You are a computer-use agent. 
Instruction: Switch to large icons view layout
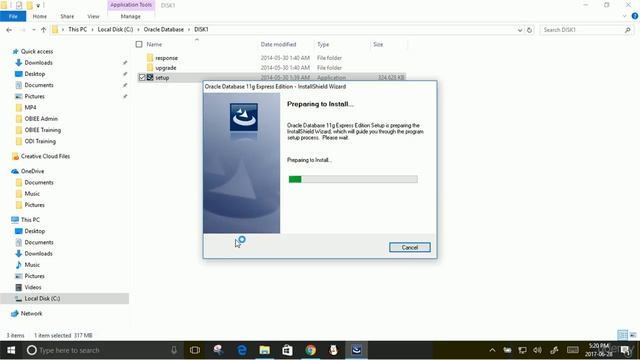633,335
